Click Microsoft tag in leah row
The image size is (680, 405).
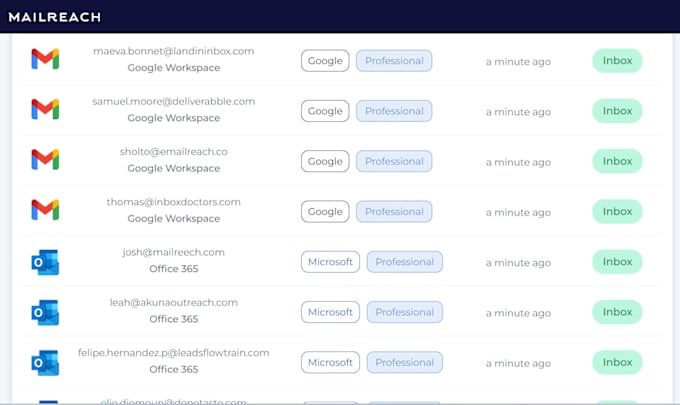pos(330,312)
